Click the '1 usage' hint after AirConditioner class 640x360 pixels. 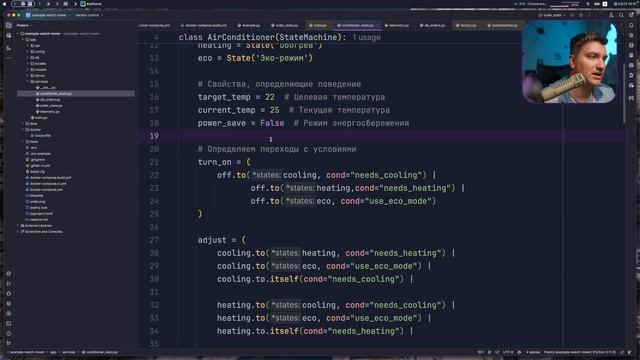[x=367, y=37]
